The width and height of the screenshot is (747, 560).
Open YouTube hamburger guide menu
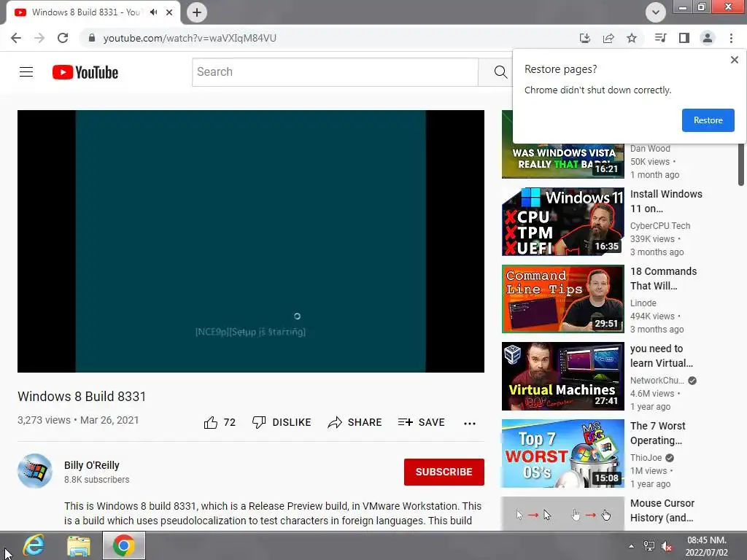click(x=26, y=72)
